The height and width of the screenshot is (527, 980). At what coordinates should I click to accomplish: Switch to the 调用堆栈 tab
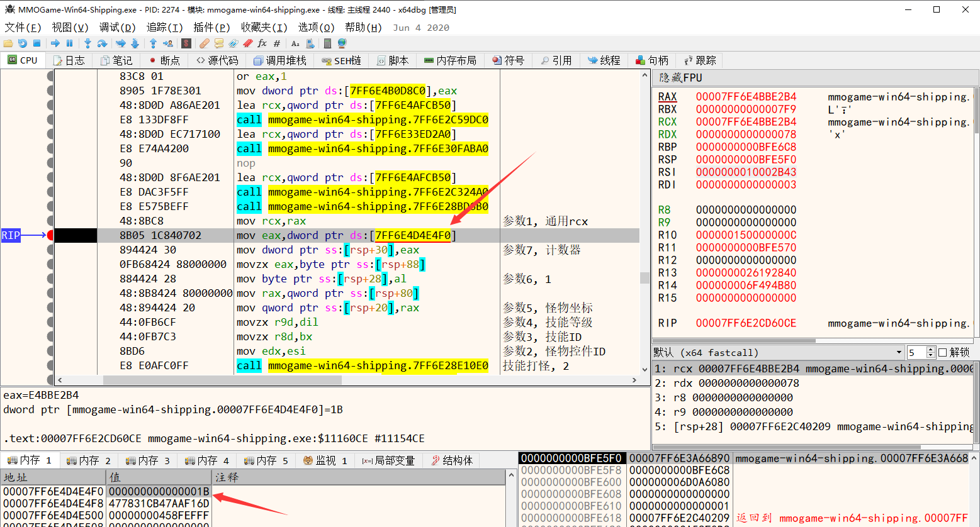[x=280, y=60]
